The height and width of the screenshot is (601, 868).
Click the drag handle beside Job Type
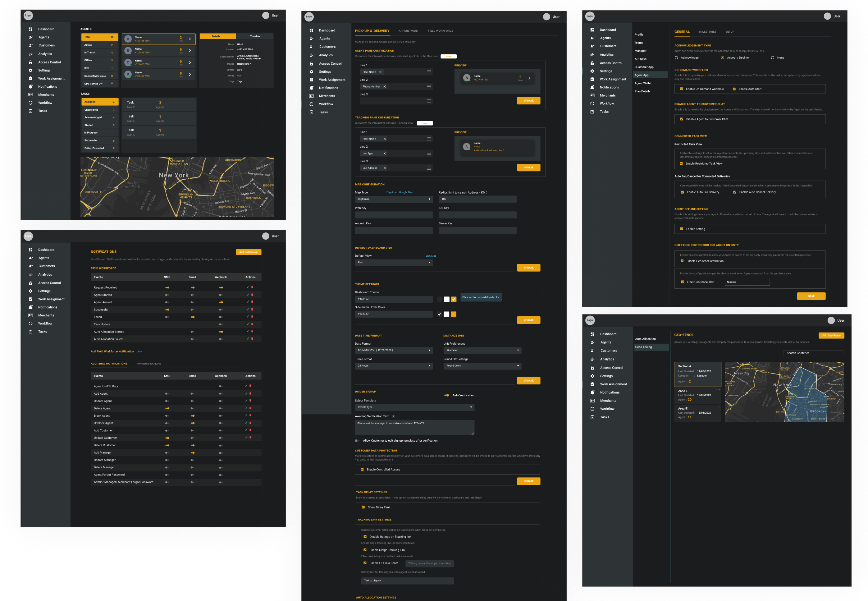tap(429, 153)
